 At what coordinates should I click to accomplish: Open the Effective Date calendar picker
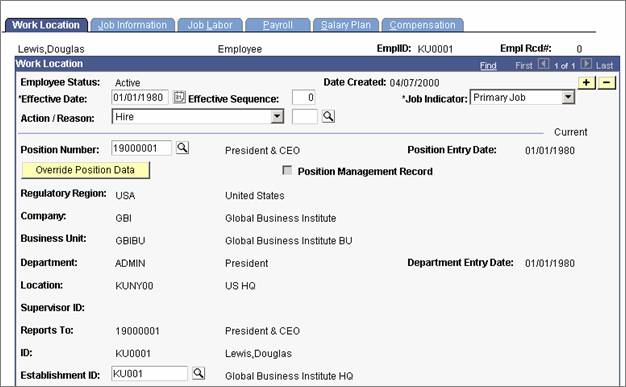pyautogui.click(x=179, y=97)
